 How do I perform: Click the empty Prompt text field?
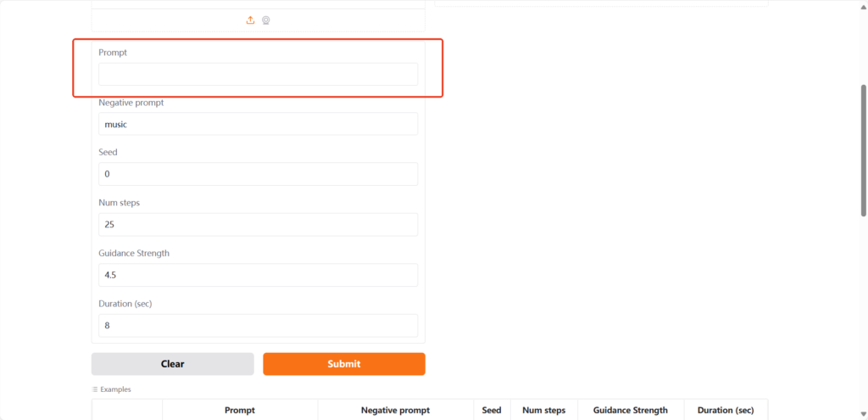(258, 75)
